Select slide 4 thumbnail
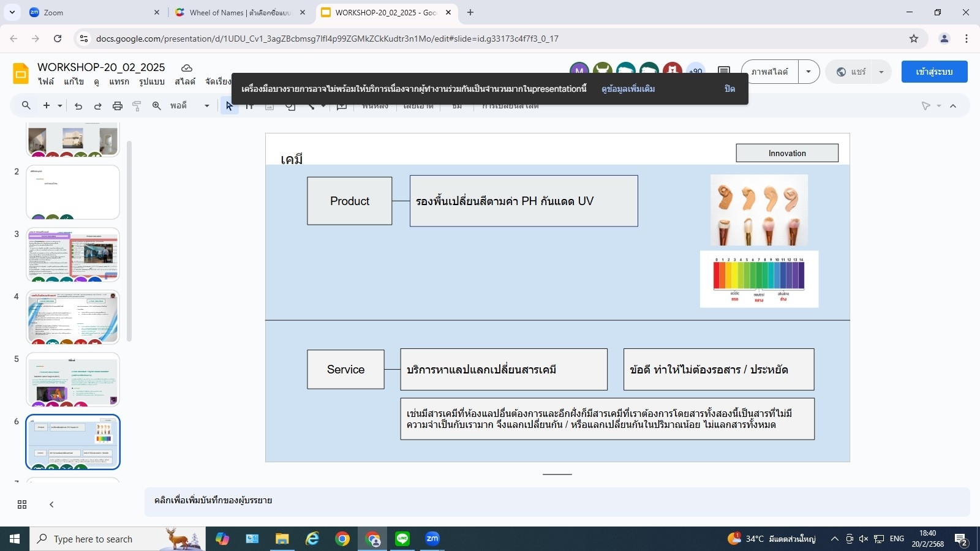This screenshot has width=980, height=551. point(73,317)
